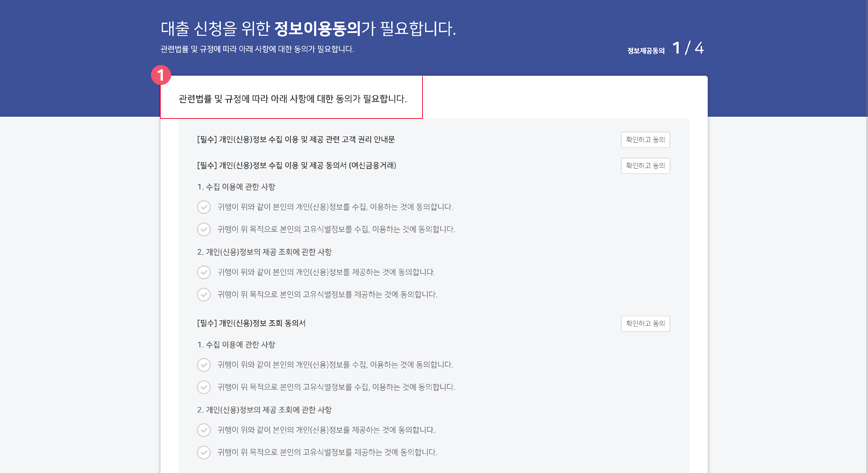Check 조회 동의서 개인(신용)정보 제공 동의
The width and height of the screenshot is (868, 473).
click(x=204, y=430)
